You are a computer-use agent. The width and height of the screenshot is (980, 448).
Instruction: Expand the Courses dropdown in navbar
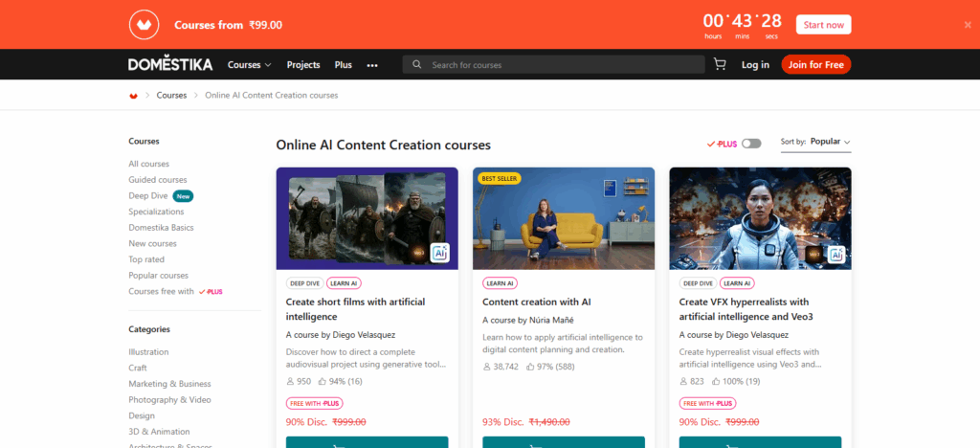click(249, 65)
